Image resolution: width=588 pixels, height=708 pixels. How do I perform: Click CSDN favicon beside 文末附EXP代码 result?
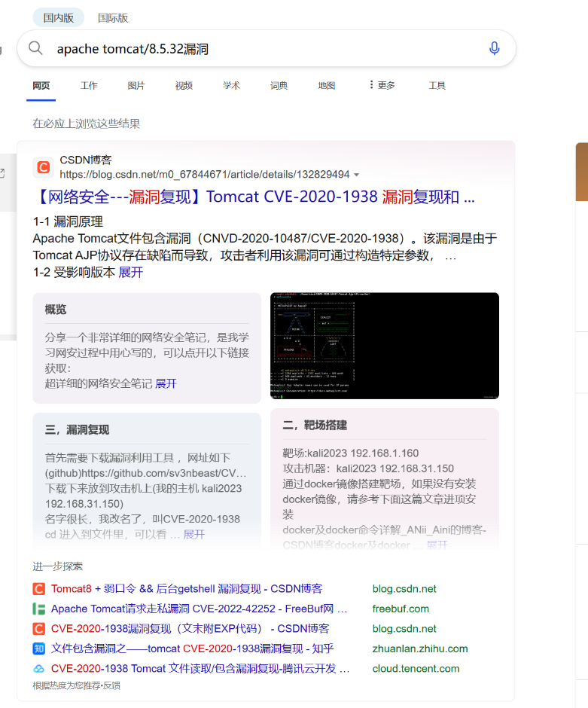[39, 628]
